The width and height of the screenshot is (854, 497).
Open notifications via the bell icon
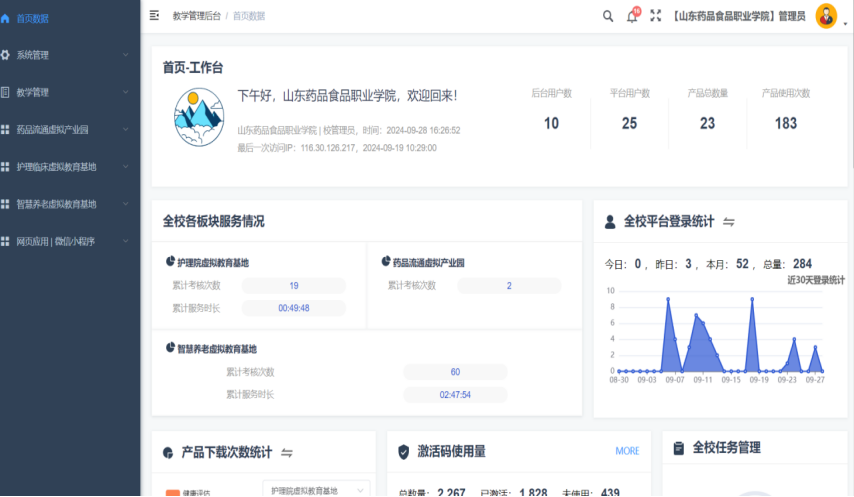point(632,16)
